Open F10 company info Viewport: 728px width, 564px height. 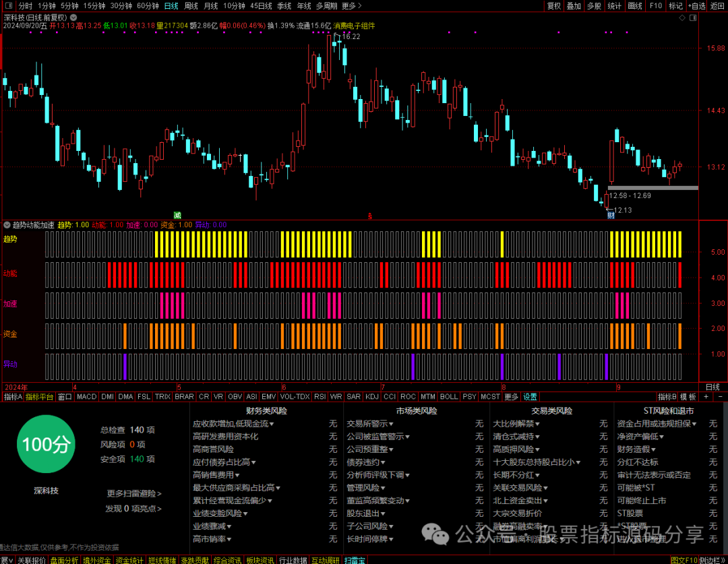coord(656,5)
